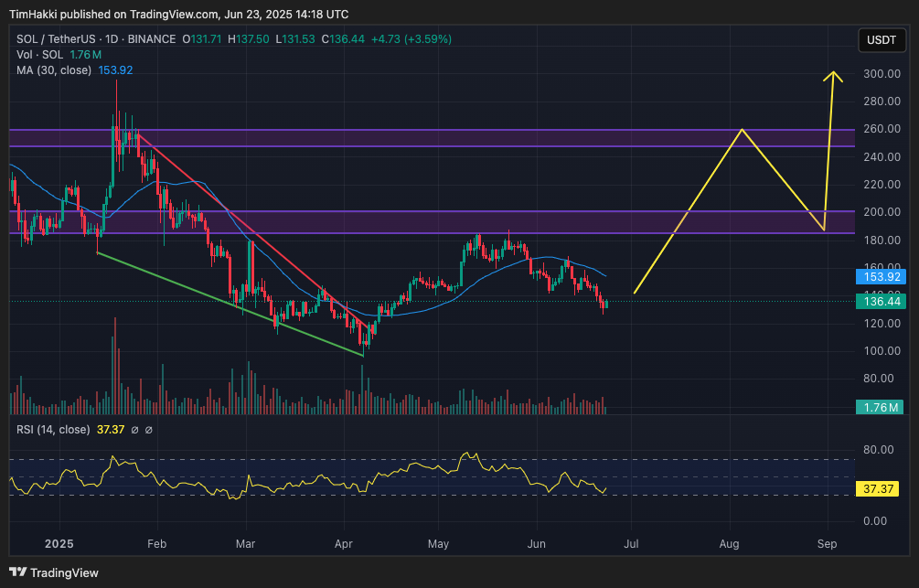Click the first ø symbol beside RSI value

click(x=134, y=430)
